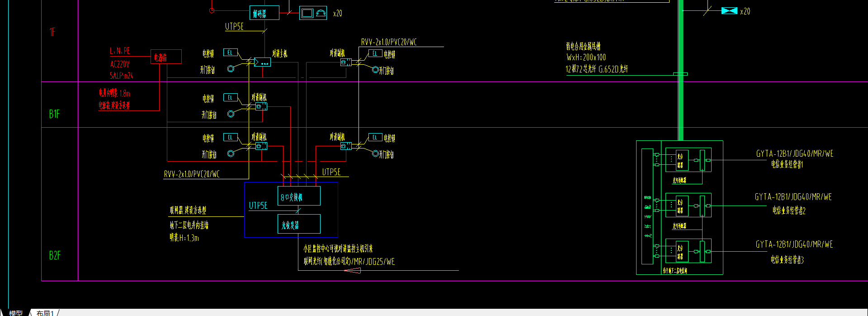Select the cyan bowtie symbol beside x20
Screen dimensions: 868x316
tap(729, 11)
